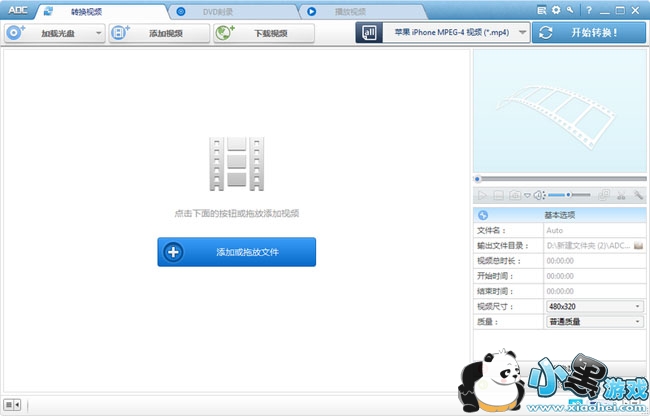Collapse the 基本选项 panel
This screenshot has width=650, height=416.
point(483,215)
